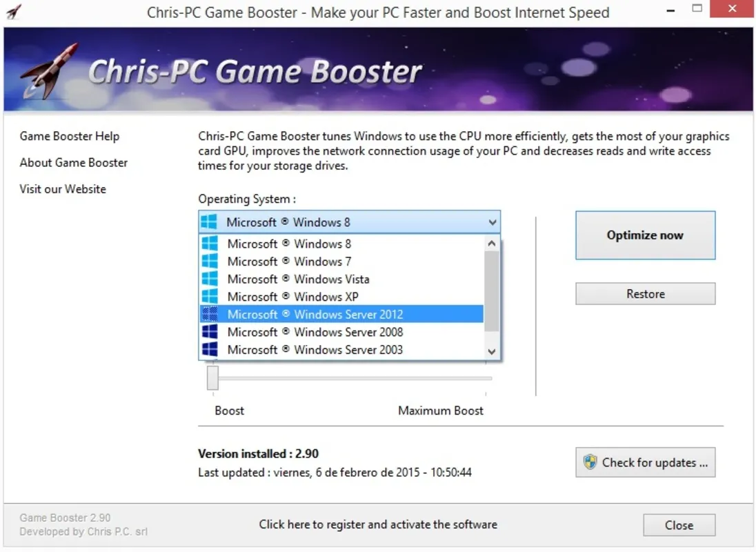Collapse the Operating System combo box arrow

492,222
